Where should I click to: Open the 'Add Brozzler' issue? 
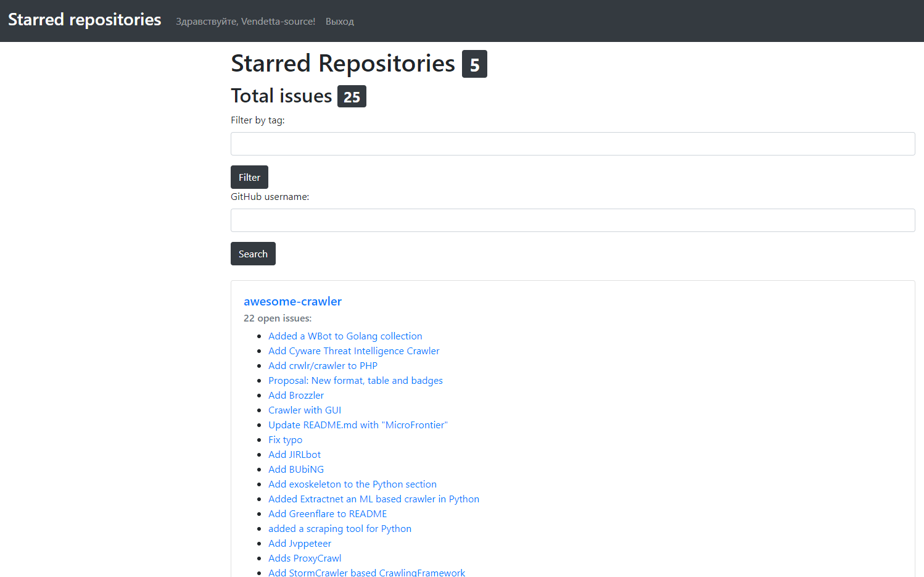click(x=296, y=396)
